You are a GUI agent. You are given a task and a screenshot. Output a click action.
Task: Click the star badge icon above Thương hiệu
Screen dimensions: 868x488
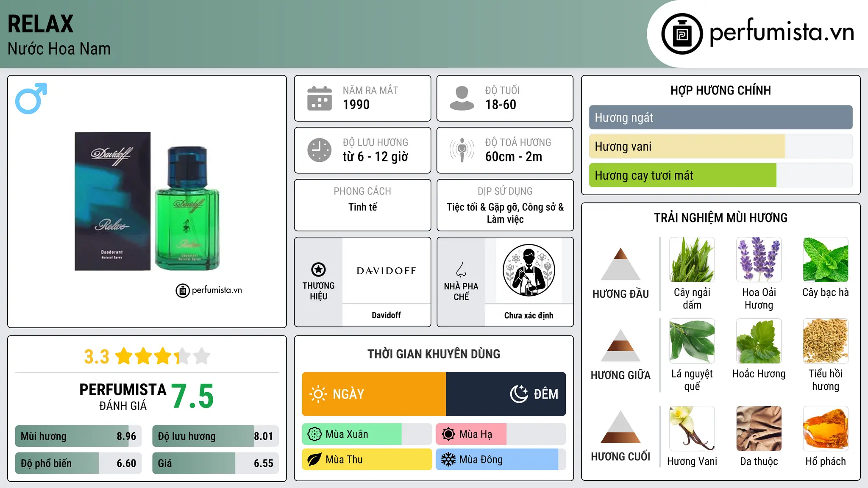click(318, 269)
